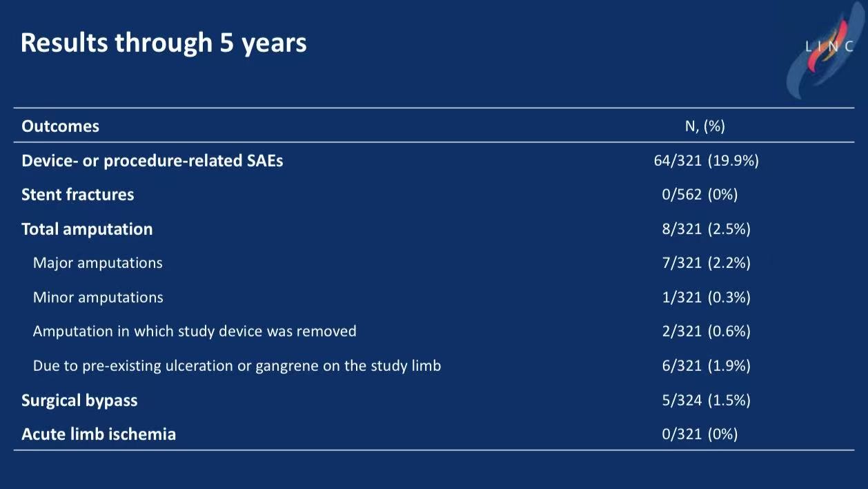This screenshot has height=489, width=868.
Task: Select the 'Device- or procedure-related SAEs' row label
Action: click(x=152, y=161)
